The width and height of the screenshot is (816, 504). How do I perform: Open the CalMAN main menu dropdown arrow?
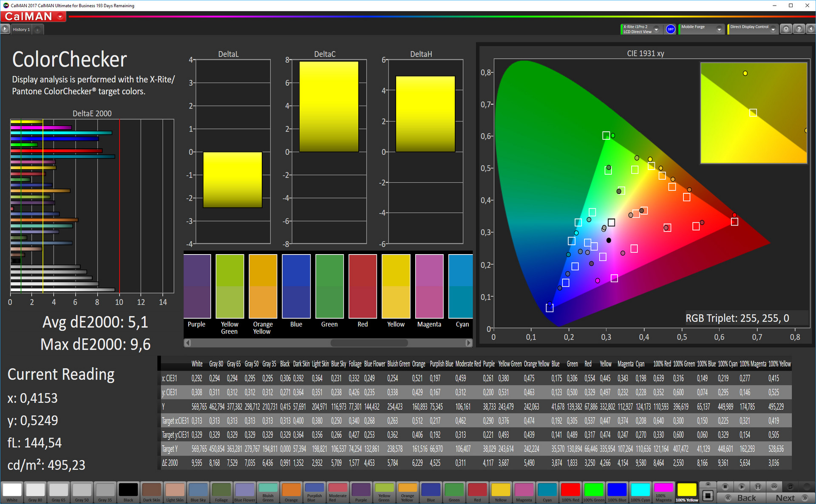(x=60, y=17)
